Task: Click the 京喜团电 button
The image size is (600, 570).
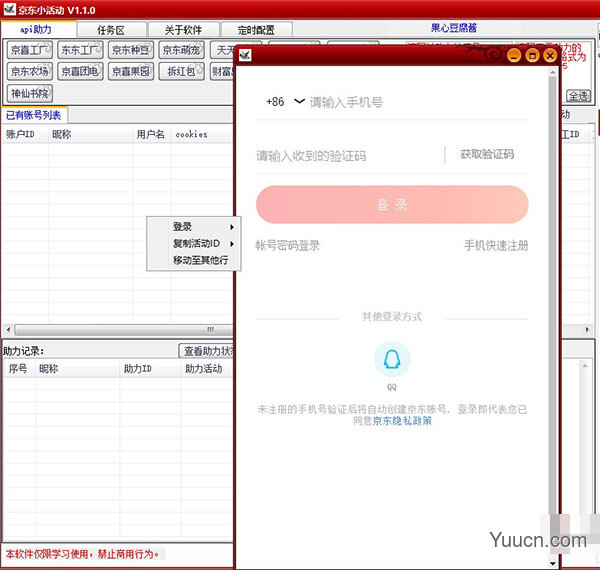Action: tap(80, 71)
